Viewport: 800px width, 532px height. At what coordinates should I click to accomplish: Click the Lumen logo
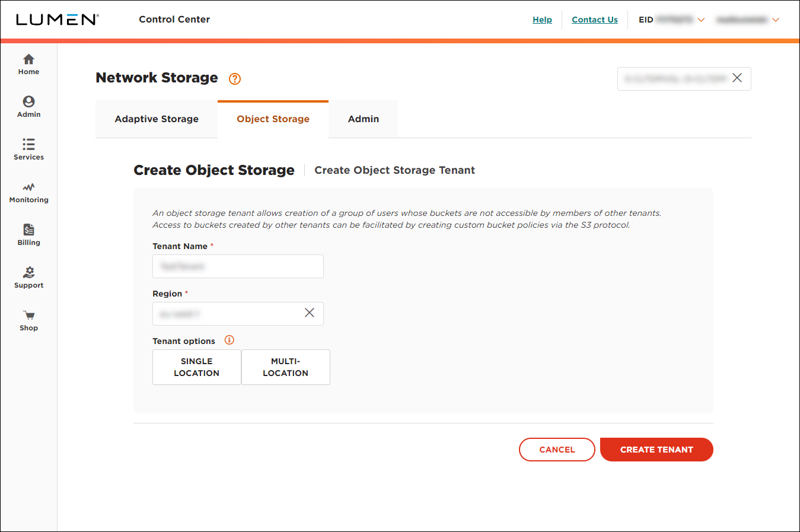coord(58,20)
